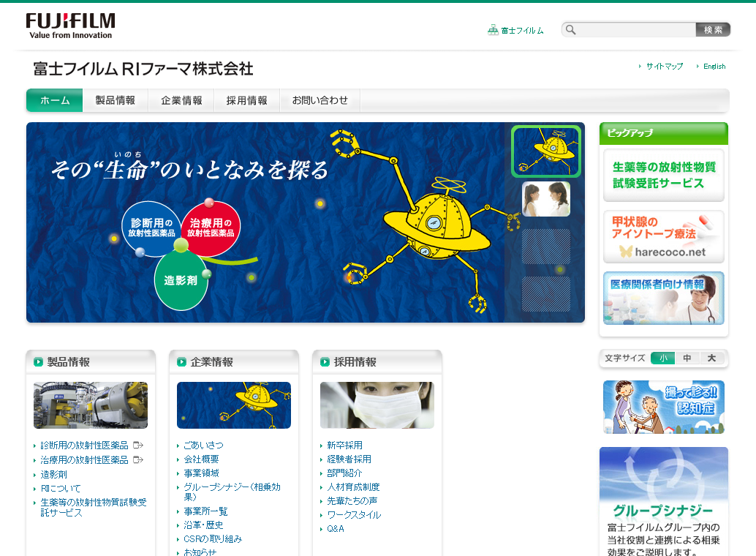756x556 pixels.
Task: Click the 採用情報 section heading
Action: 355,362
